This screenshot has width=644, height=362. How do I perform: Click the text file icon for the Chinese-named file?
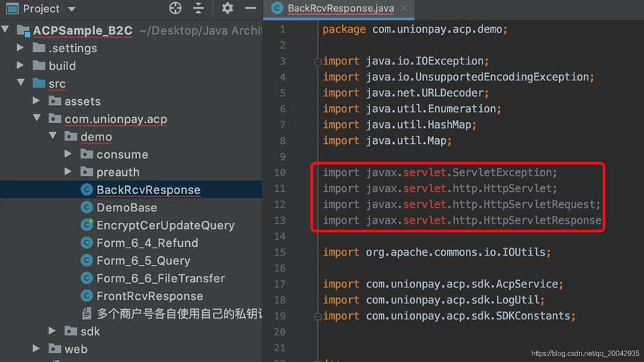pyautogui.click(x=86, y=313)
